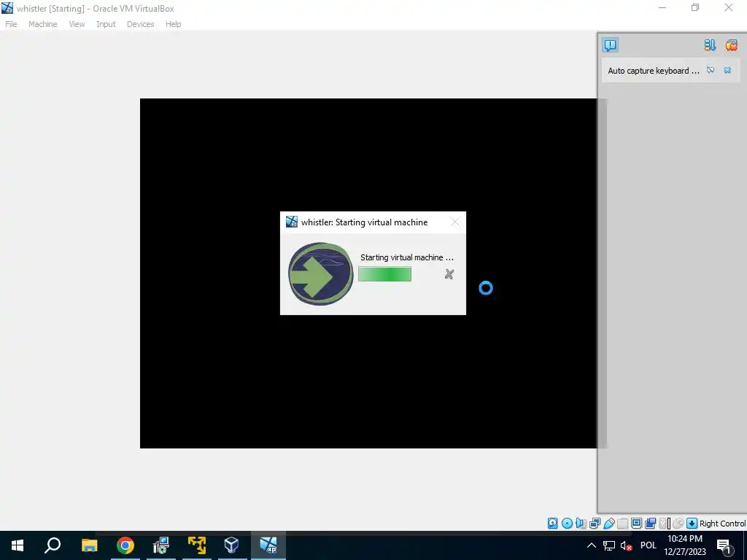Click the keyboard capture arrow icon
This screenshot has width=747, height=560.
(x=692, y=524)
